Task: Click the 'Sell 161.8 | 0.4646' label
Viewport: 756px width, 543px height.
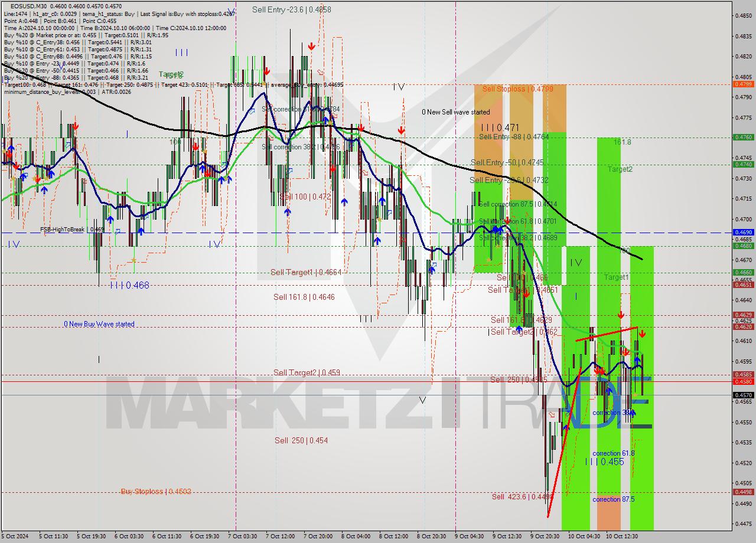Action: [x=304, y=297]
